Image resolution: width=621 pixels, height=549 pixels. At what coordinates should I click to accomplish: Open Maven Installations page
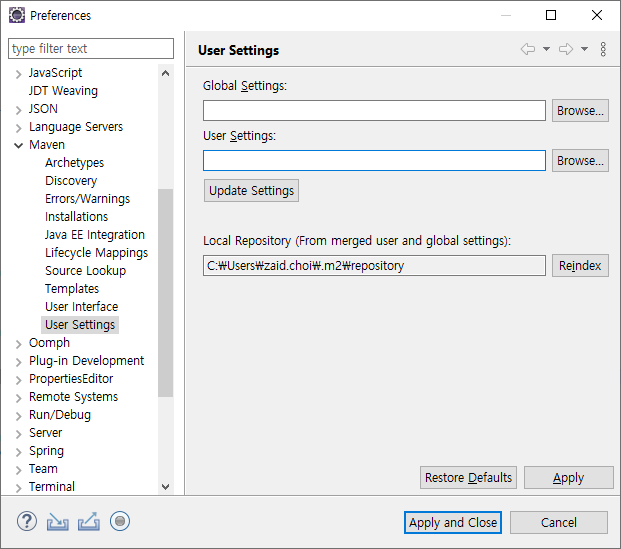76,217
